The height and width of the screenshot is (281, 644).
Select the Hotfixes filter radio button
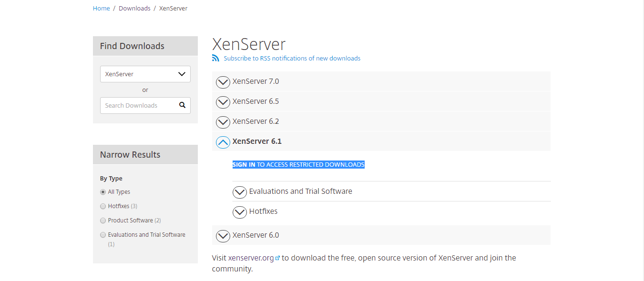[103, 206]
